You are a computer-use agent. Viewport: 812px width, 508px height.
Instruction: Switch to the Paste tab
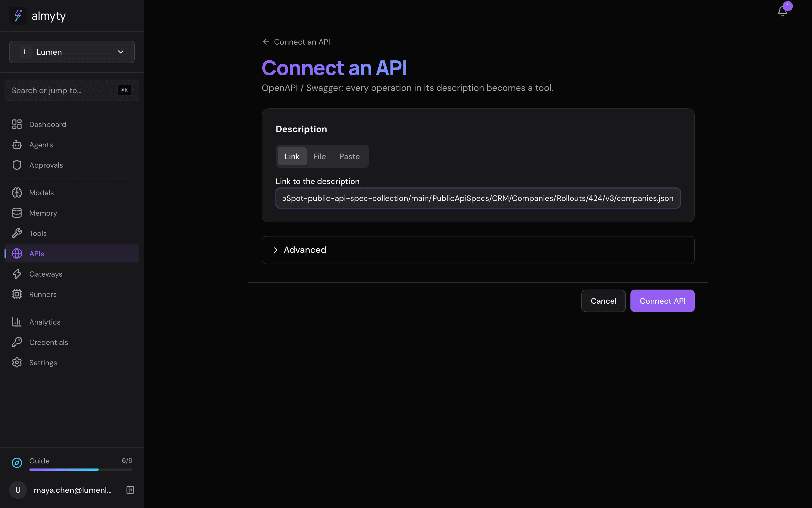350,157
